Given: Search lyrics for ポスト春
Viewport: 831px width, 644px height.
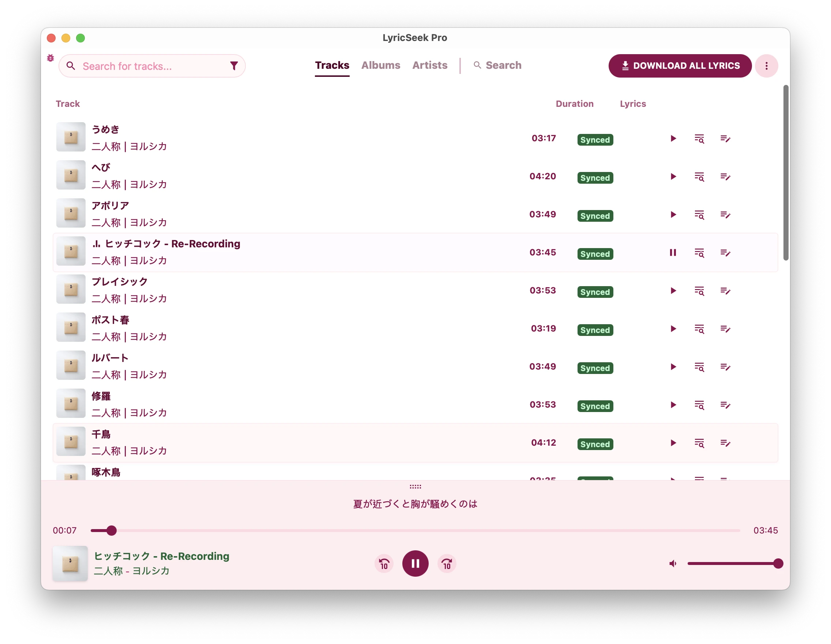Looking at the screenshot, I should 699,329.
